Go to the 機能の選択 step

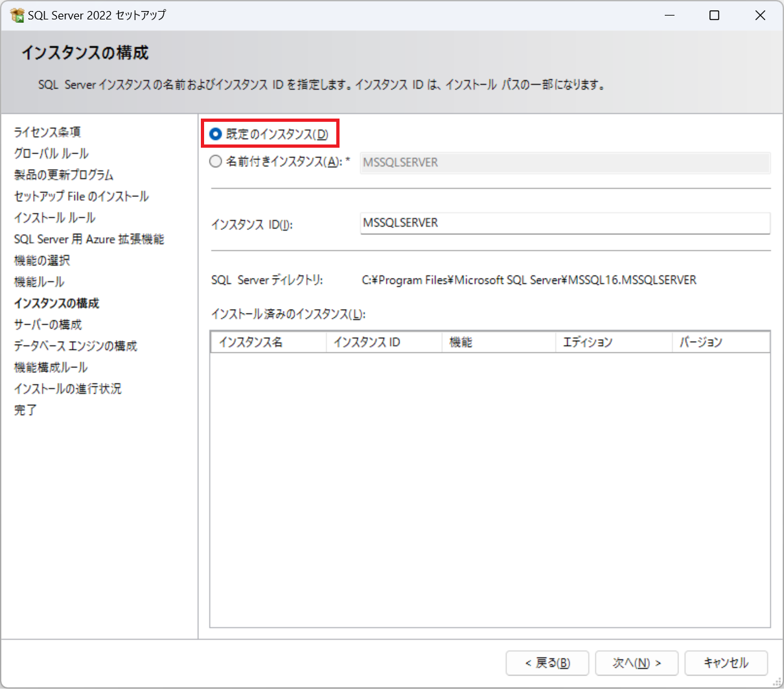tap(42, 260)
